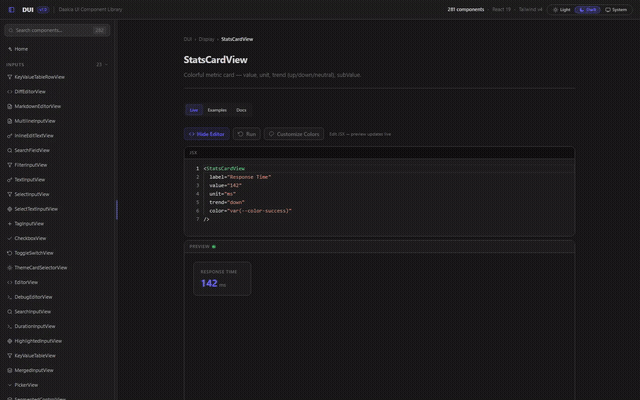Screen dimensions: 640x400
Task: Click the CheckboxView checkmark icon
Action: click(x=10, y=239)
